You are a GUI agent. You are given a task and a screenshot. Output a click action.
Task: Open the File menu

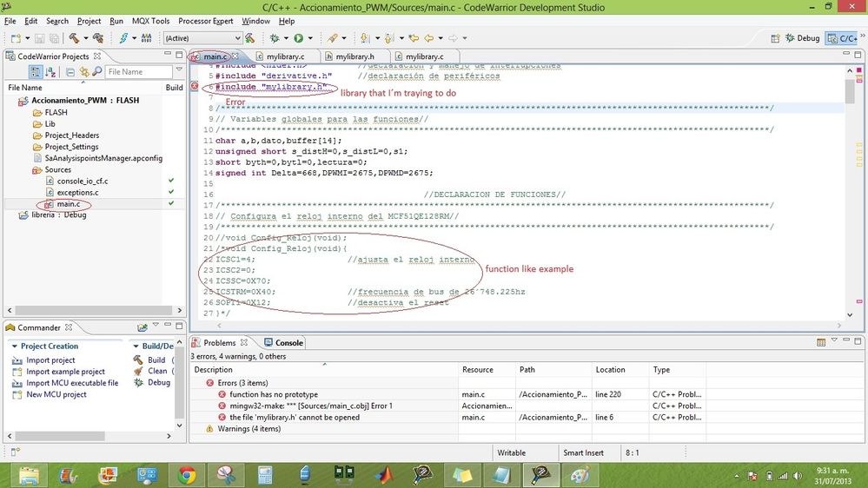coord(10,21)
